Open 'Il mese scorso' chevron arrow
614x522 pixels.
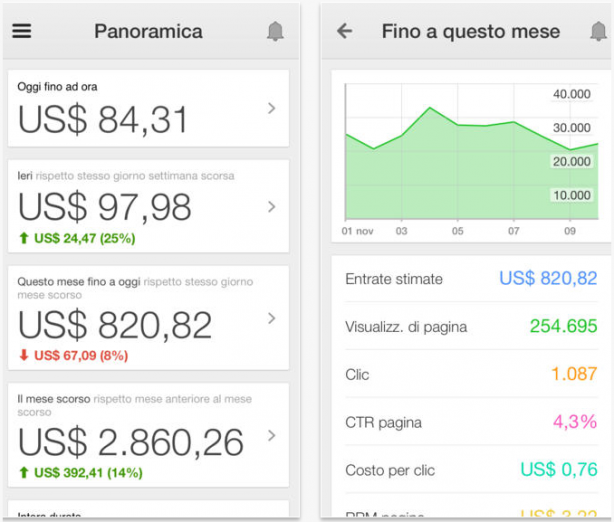(271, 435)
